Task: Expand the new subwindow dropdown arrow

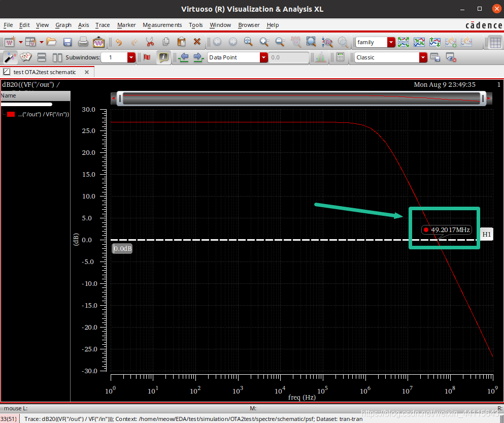Action: [x=42, y=42]
